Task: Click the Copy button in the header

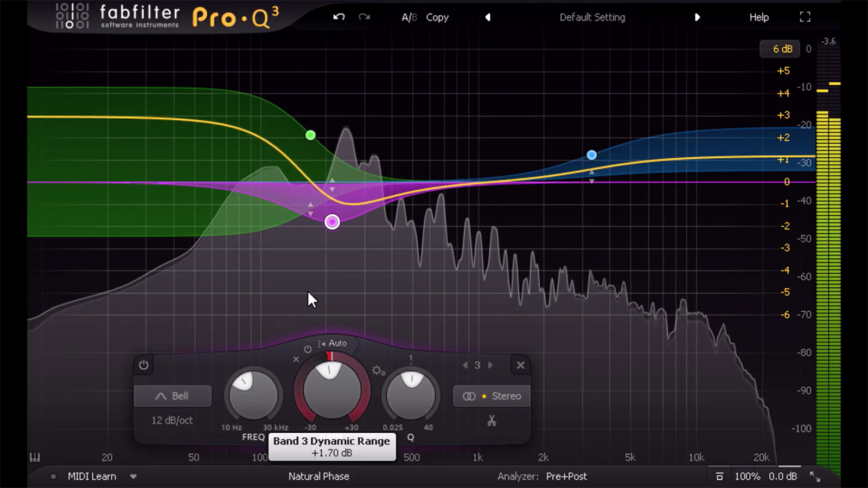Action: point(437,17)
